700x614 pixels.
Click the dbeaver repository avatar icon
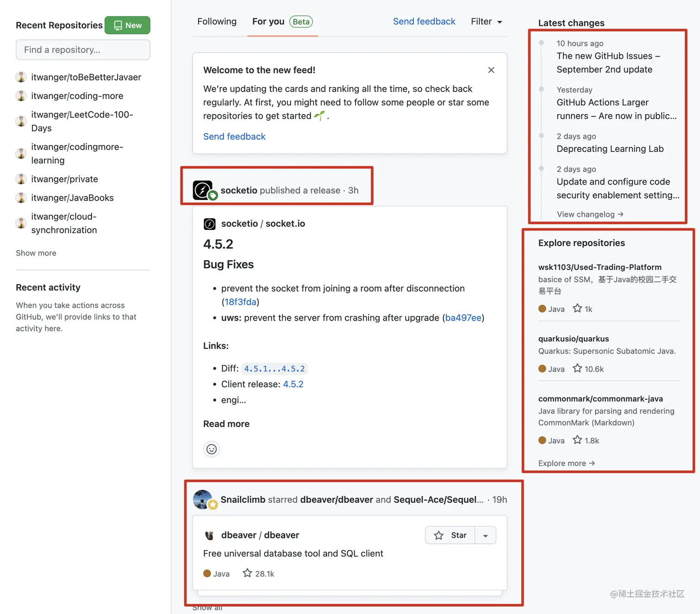(x=209, y=535)
